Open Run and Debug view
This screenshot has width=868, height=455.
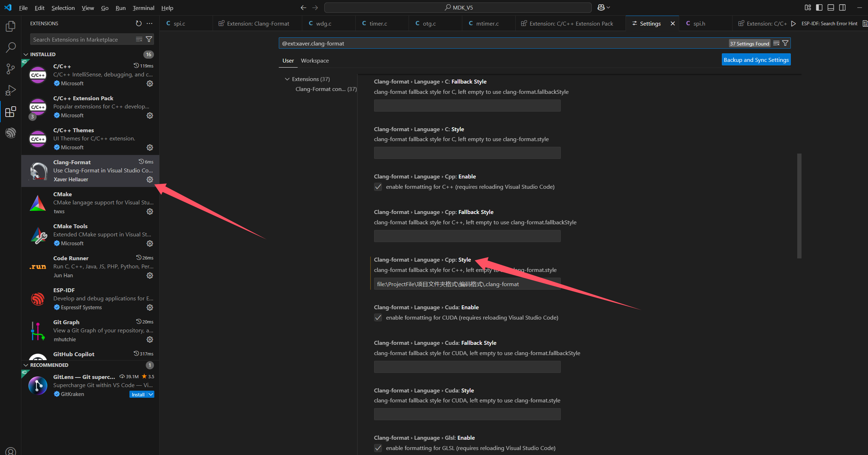click(x=10, y=90)
